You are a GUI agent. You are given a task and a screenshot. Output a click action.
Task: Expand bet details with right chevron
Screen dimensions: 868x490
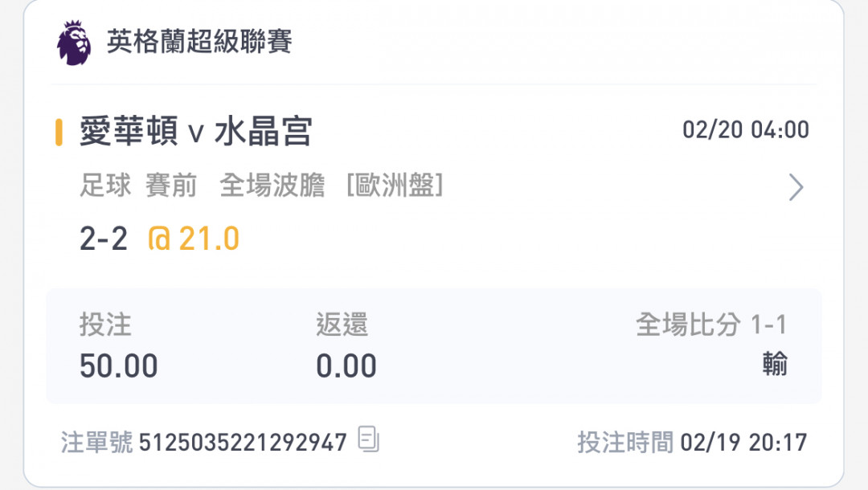pyautogui.click(x=796, y=187)
